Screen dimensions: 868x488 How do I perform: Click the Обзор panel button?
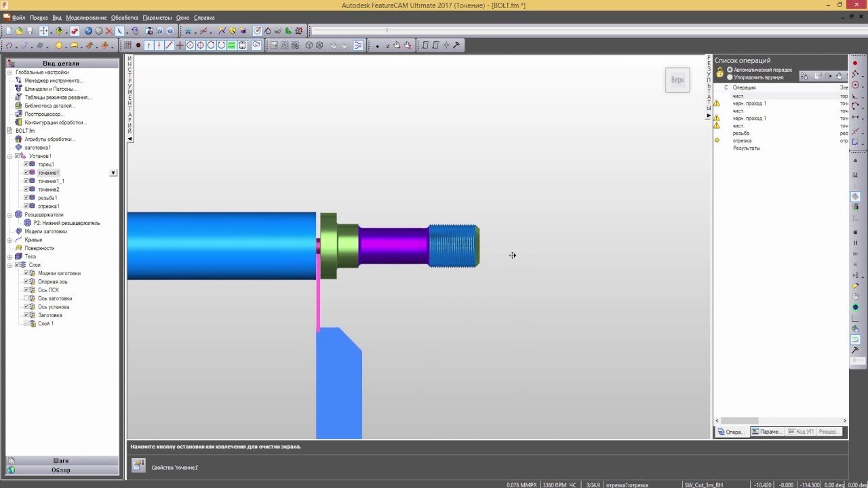pos(61,470)
